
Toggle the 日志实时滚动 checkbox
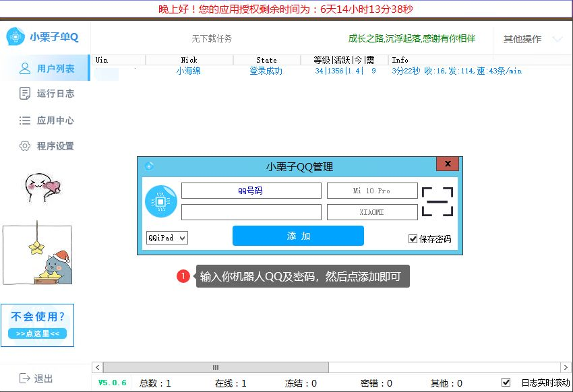pyautogui.click(x=506, y=382)
